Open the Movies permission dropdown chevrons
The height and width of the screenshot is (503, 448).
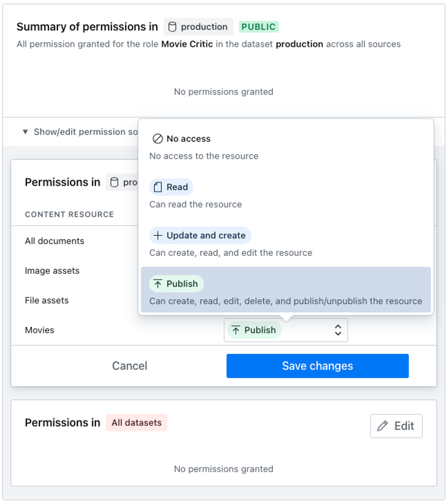(338, 330)
